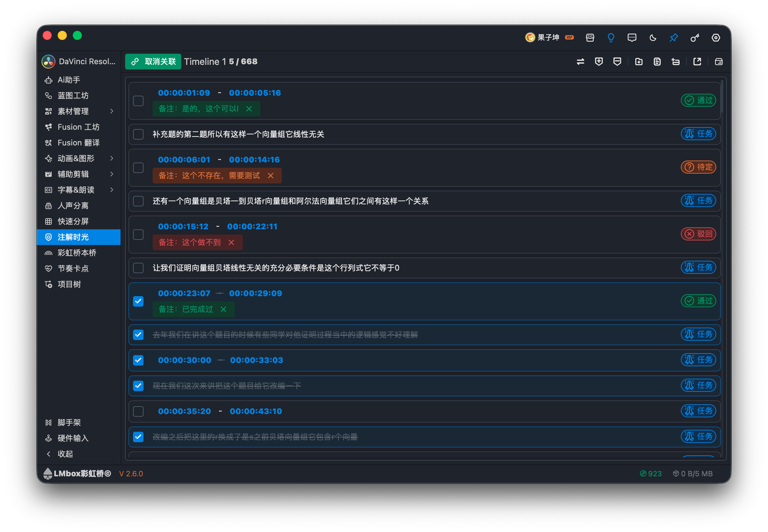This screenshot has width=768, height=532.
Task: Click the 待定 status button
Action: (x=698, y=167)
